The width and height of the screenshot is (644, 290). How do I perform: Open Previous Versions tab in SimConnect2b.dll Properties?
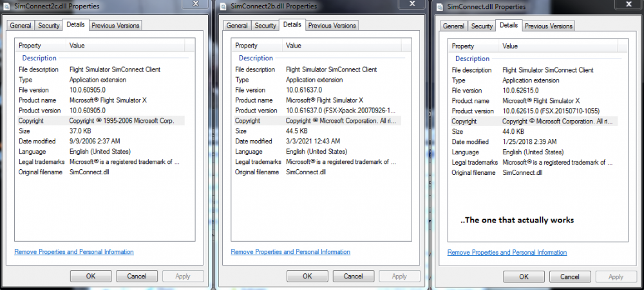click(332, 26)
